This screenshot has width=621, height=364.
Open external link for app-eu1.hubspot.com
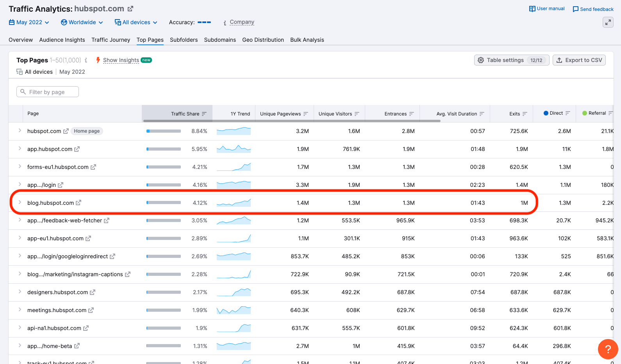click(x=88, y=238)
